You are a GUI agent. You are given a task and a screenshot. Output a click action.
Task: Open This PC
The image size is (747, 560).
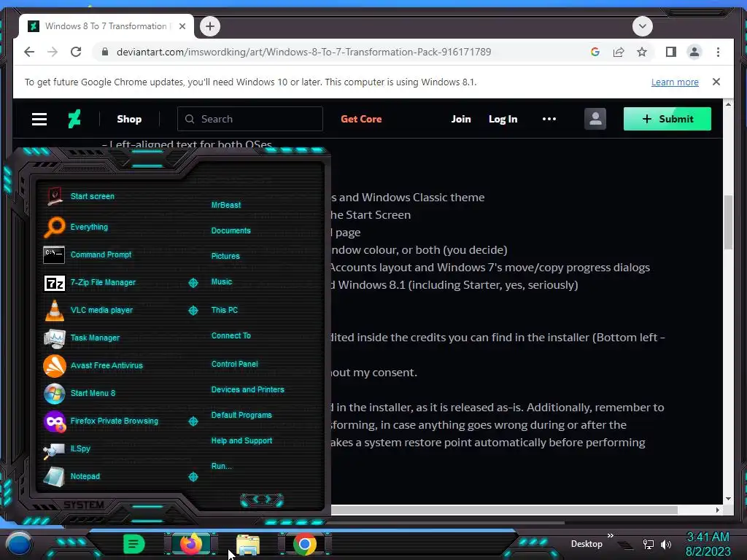[225, 310]
